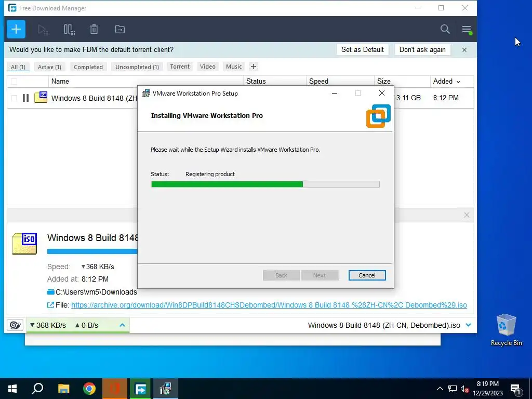This screenshot has height=399, width=532.
Task: Select the Recycle Bin desktop icon
Action: coord(506,330)
